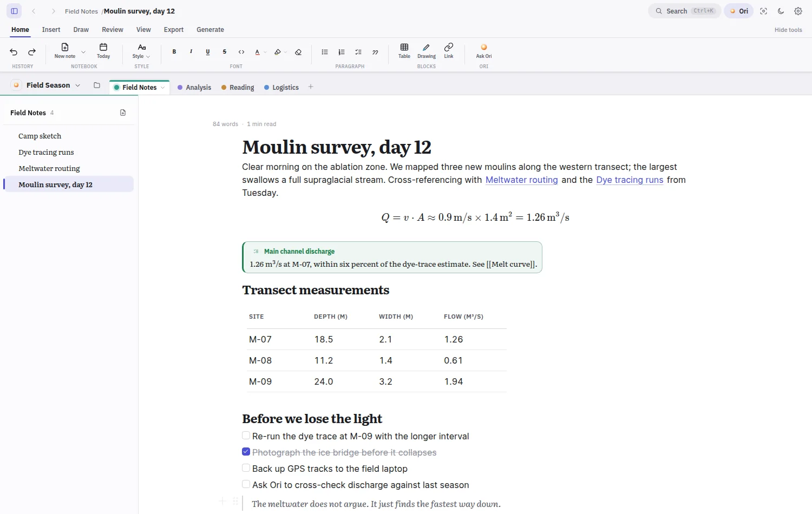Click the Redo icon
This screenshot has height=514, width=812.
click(32, 52)
